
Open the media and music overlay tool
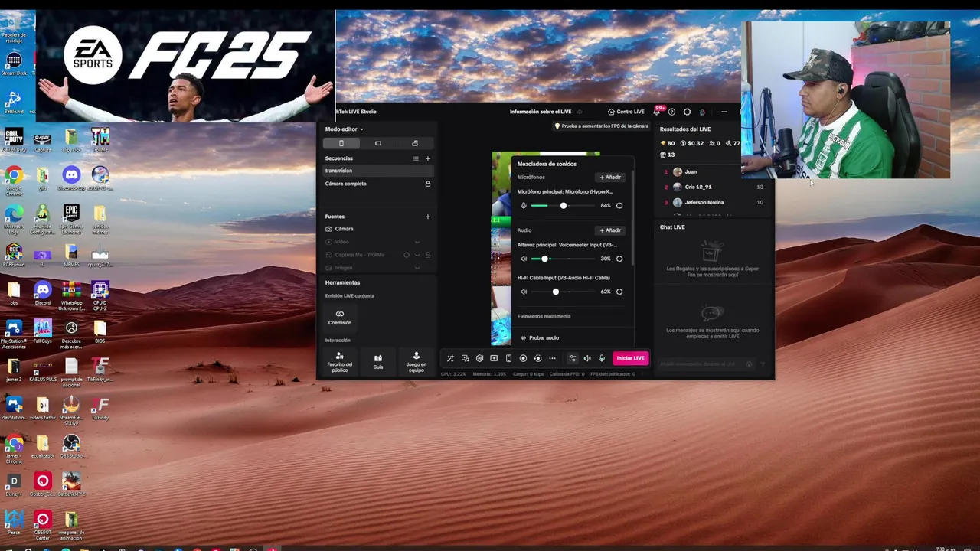[465, 358]
